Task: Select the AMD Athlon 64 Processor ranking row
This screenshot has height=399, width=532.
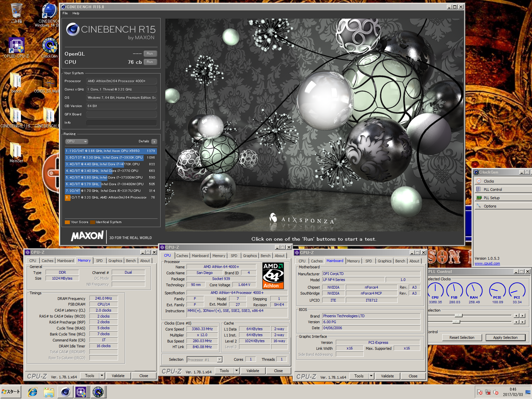Action: pyautogui.click(x=110, y=198)
